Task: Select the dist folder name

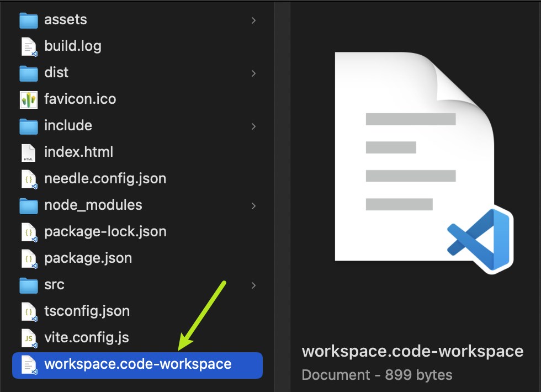Action: tap(56, 72)
